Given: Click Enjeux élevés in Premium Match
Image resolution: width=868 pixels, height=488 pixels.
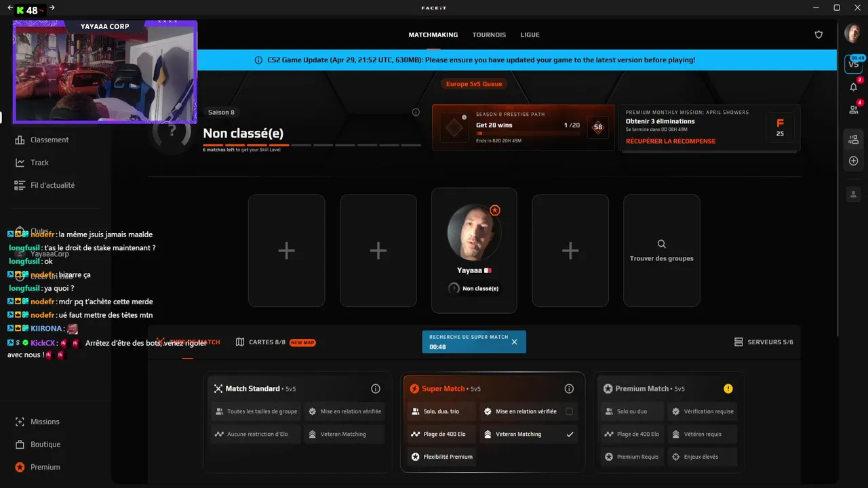Looking at the screenshot, I should coord(703,457).
